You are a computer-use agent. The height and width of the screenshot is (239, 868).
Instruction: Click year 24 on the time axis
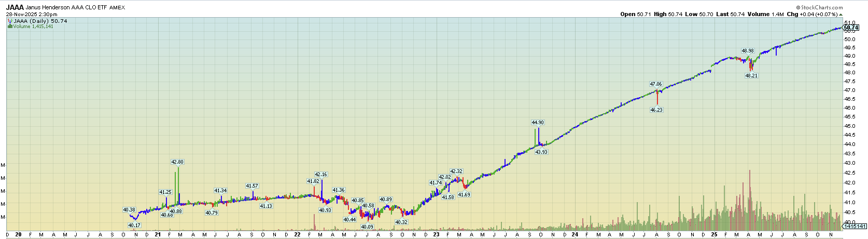point(575,235)
